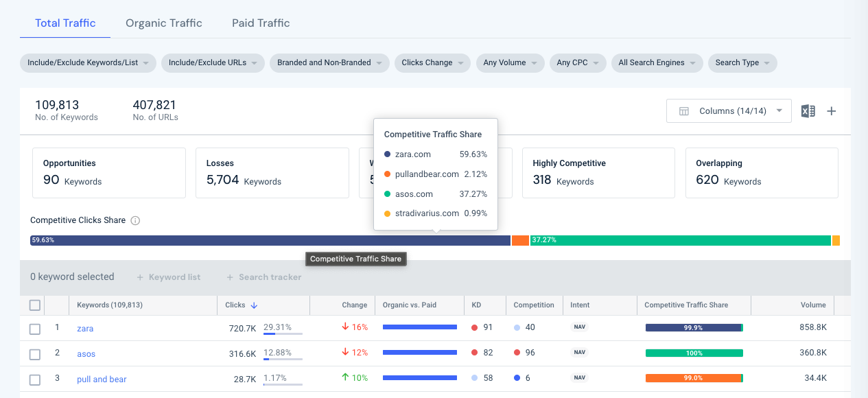Click asos.com entry in tooltip legend
Image resolution: width=868 pixels, height=398 pixels.
[436, 194]
